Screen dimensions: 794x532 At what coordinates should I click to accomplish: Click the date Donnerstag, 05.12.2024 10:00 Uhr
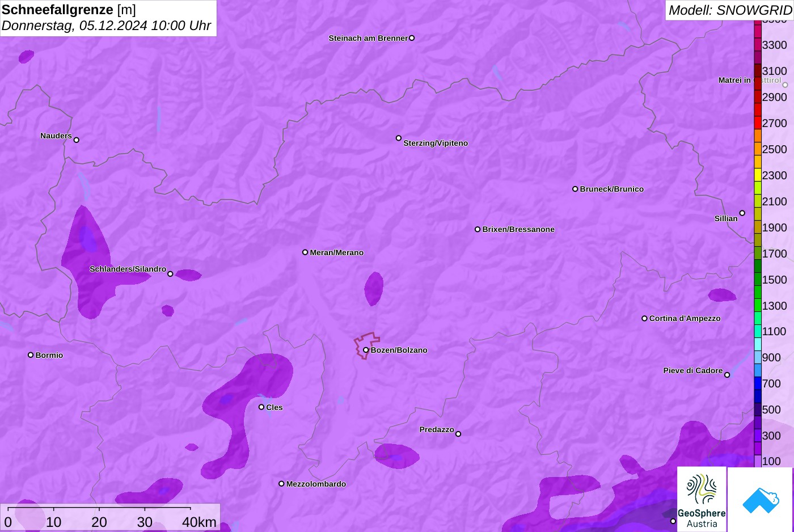[x=106, y=26]
